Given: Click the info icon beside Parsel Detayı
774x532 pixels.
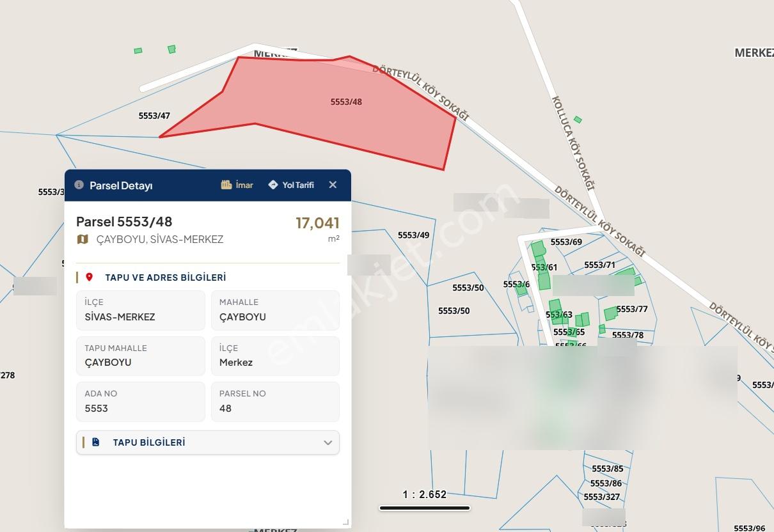Looking at the screenshot, I should 79,185.
